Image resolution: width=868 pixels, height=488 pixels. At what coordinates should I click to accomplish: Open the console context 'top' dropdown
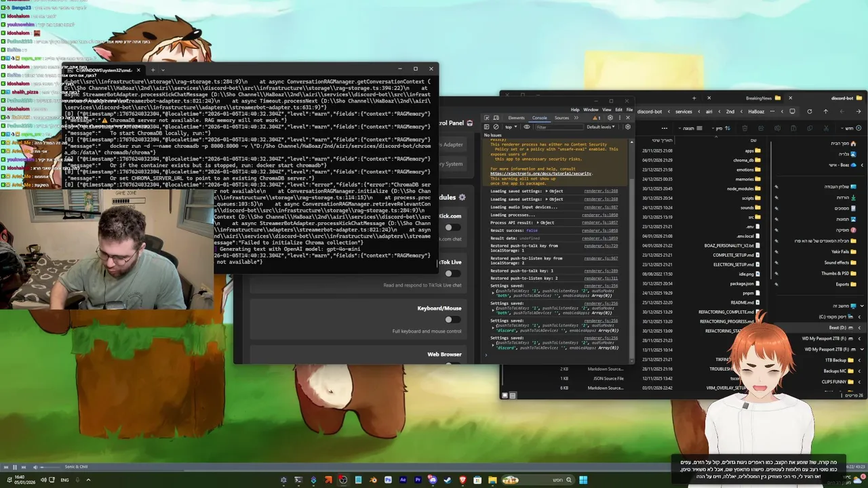point(511,127)
